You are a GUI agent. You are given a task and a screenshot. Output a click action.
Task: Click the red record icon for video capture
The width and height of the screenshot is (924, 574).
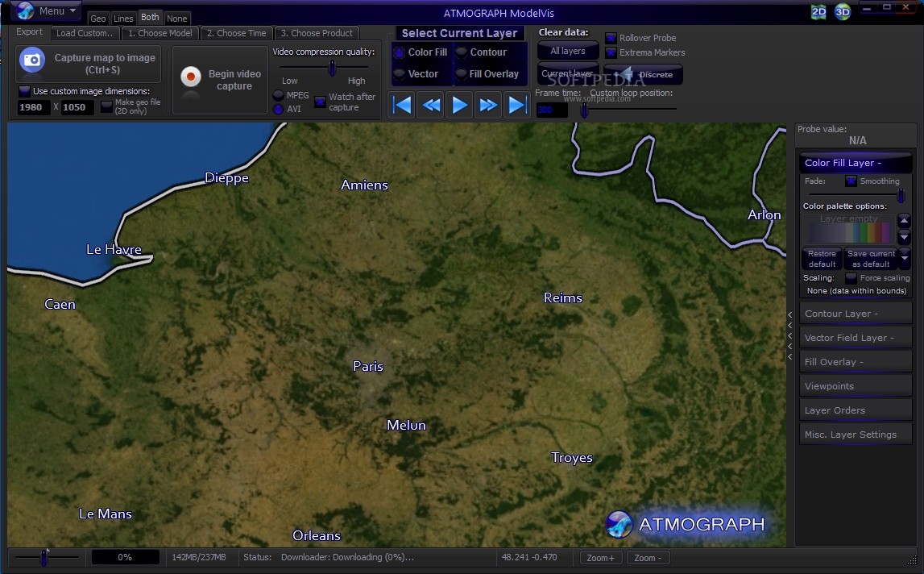click(x=190, y=77)
